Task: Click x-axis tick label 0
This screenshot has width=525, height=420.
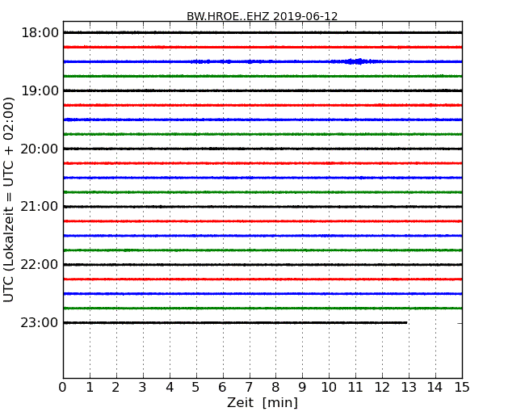Action: [63, 388]
